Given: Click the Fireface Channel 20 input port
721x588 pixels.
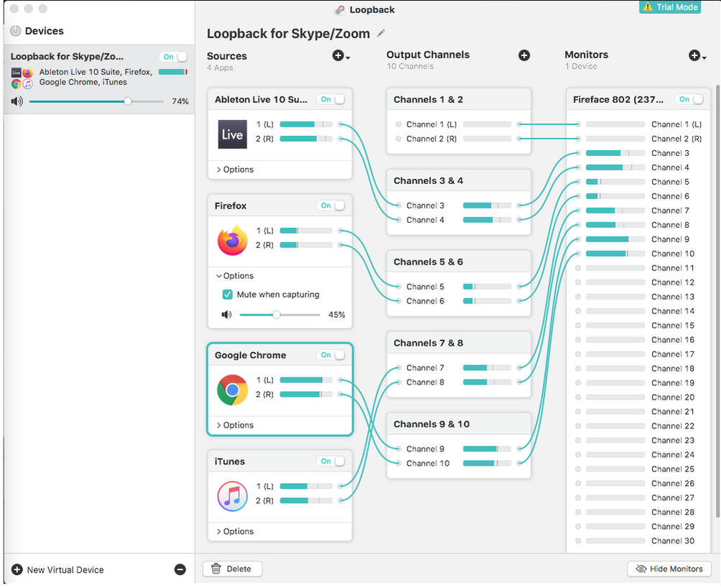Looking at the screenshot, I should tap(578, 398).
